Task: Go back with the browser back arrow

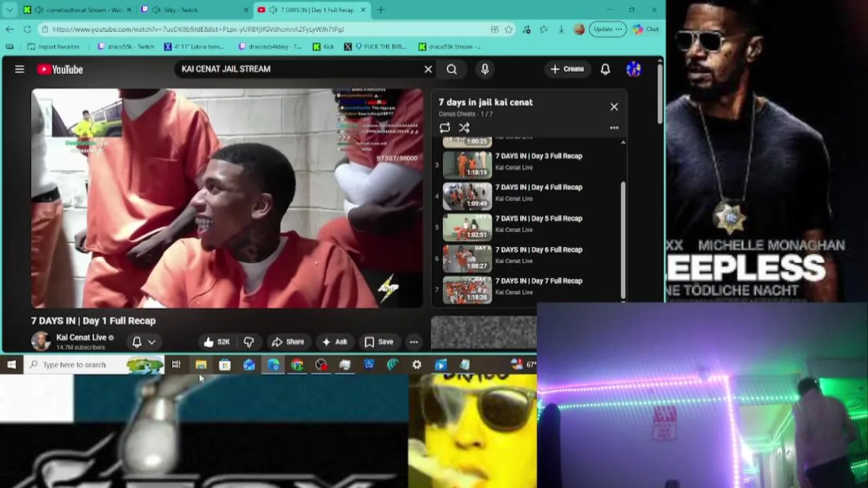Action: 9,29
